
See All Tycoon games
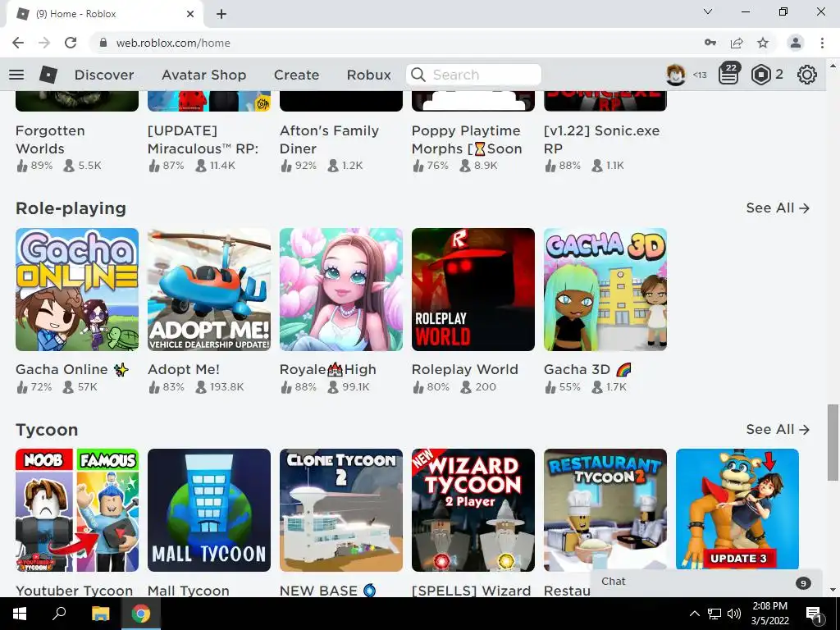pos(778,429)
